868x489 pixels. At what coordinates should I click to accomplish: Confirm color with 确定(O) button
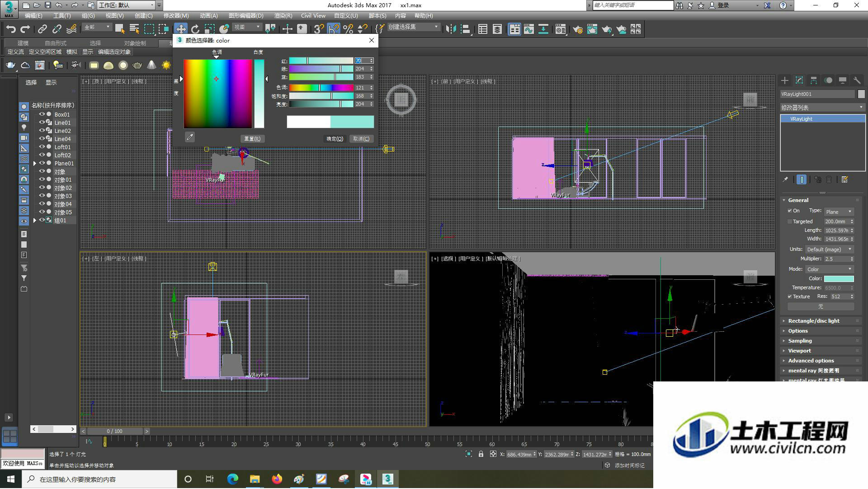click(x=335, y=139)
